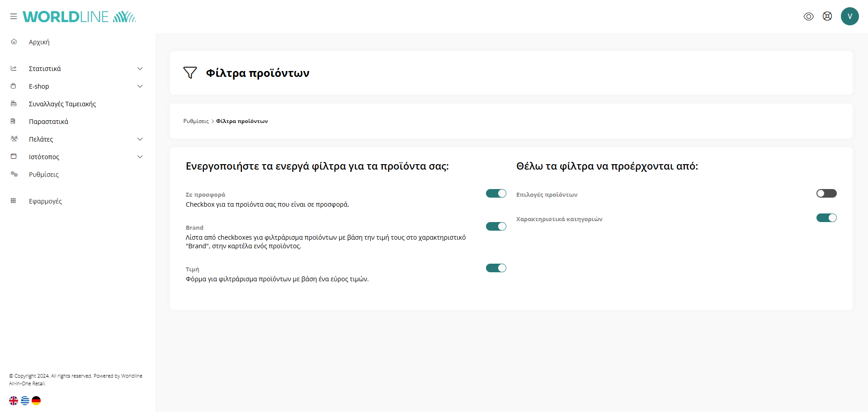
Task: Open Συναλλαγές Ταμειακής in sidebar
Action: point(62,104)
